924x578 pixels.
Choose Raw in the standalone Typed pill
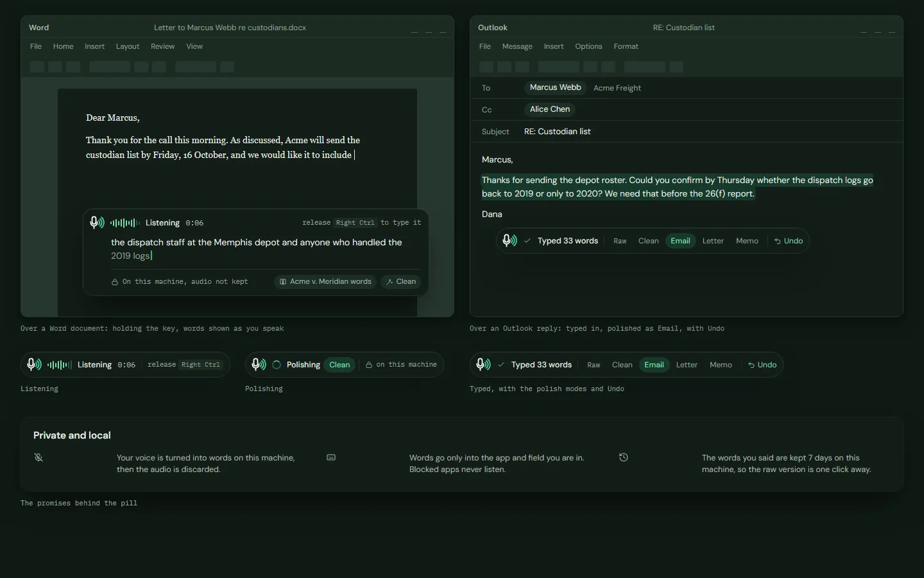click(x=594, y=365)
